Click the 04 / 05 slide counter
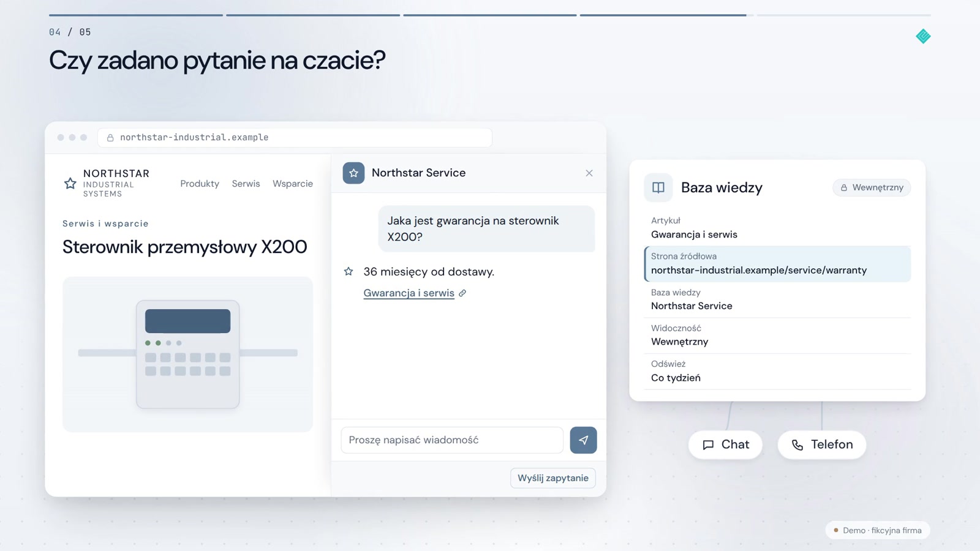980x551 pixels. pyautogui.click(x=70, y=32)
